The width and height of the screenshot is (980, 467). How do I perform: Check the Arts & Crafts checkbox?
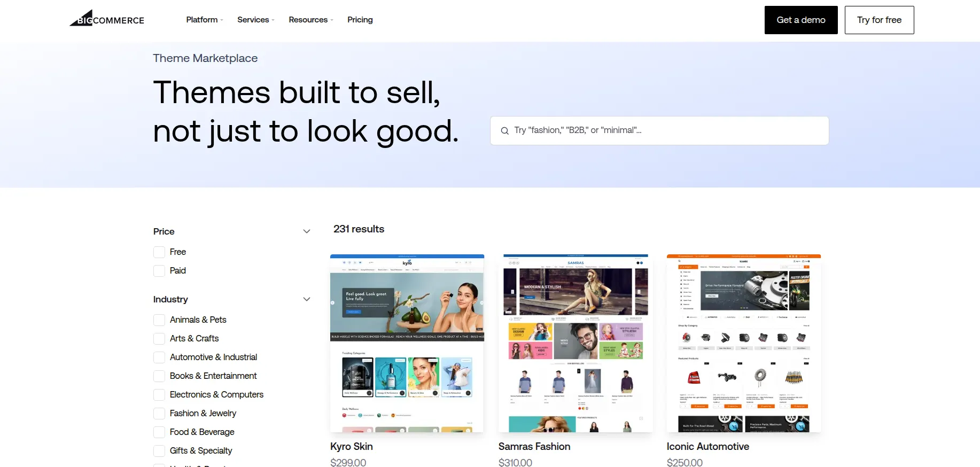(x=159, y=339)
